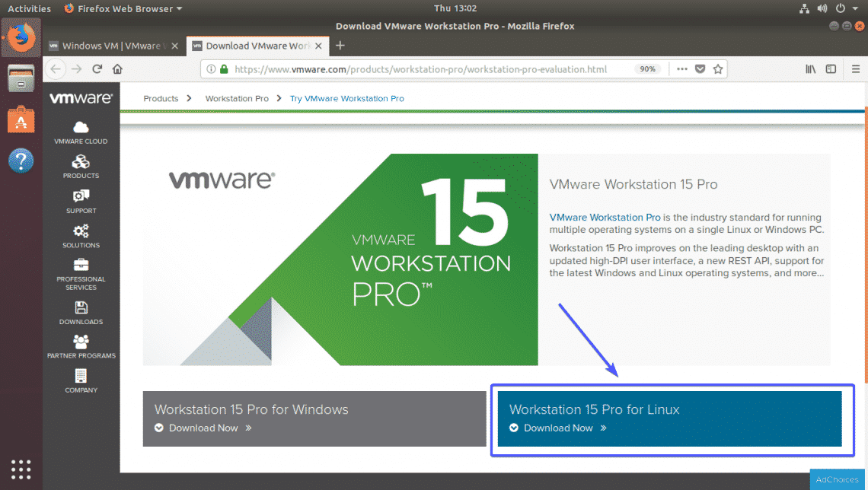Expand the page actions three-dot menu

(680, 69)
